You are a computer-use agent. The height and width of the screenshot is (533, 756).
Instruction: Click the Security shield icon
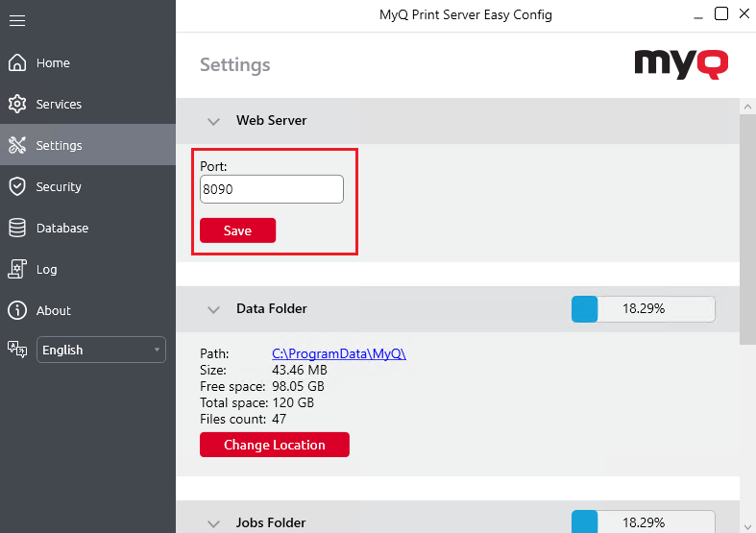pos(17,187)
